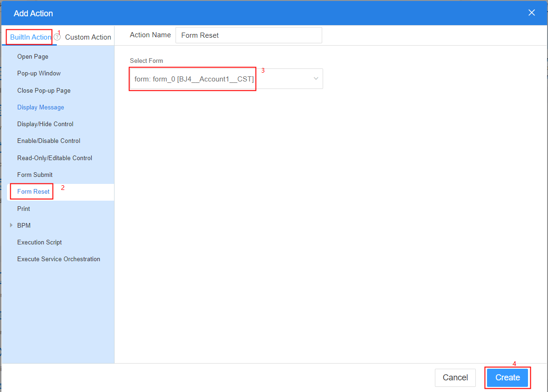Select the Close Pop-up Page action
The image size is (548, 392).
click(x=44, y=90)
